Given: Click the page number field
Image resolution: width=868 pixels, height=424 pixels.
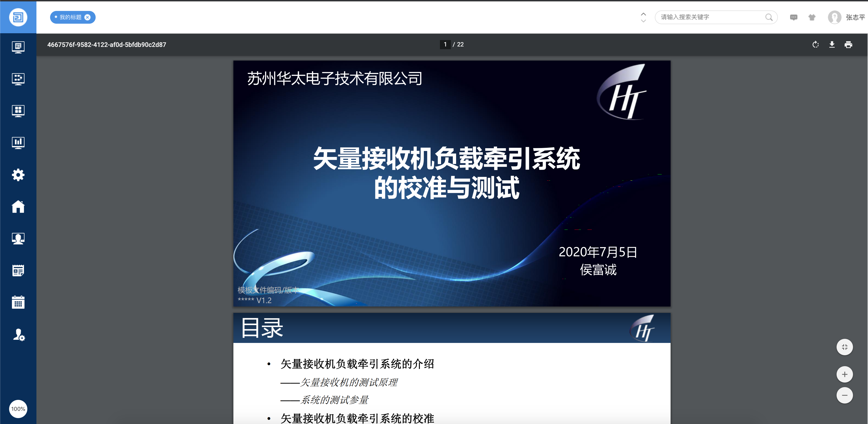Looking at the screenshot, I should tap(445, 44).
